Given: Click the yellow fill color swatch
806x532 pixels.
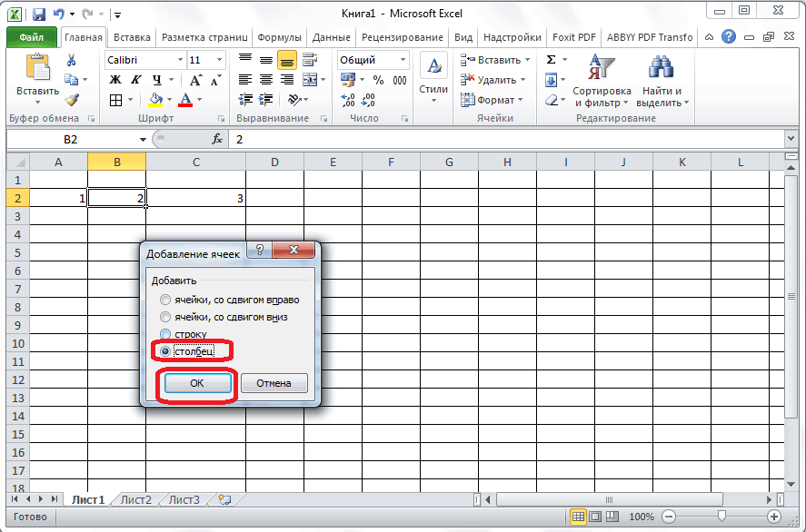Looking at the screenshot, I should coord(155,100).
